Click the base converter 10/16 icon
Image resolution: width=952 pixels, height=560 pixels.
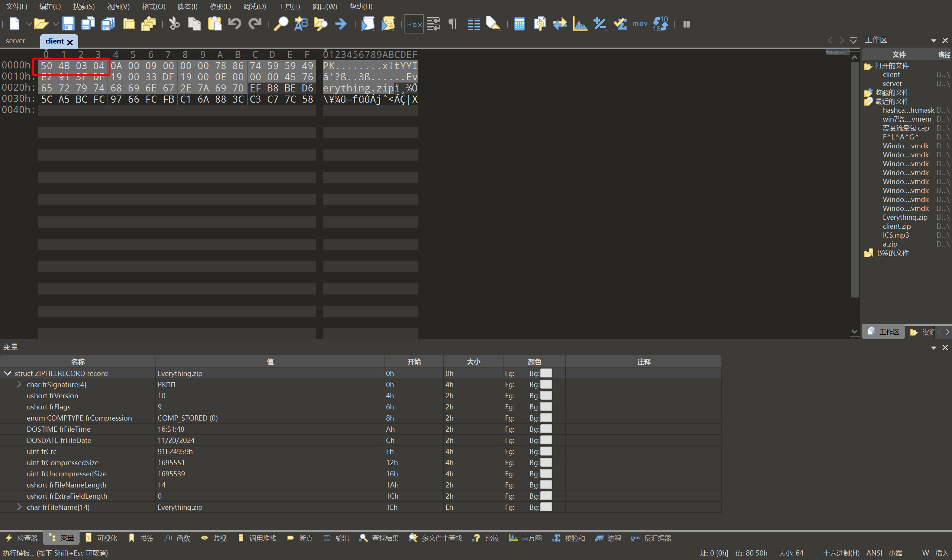tap(660, 24)
